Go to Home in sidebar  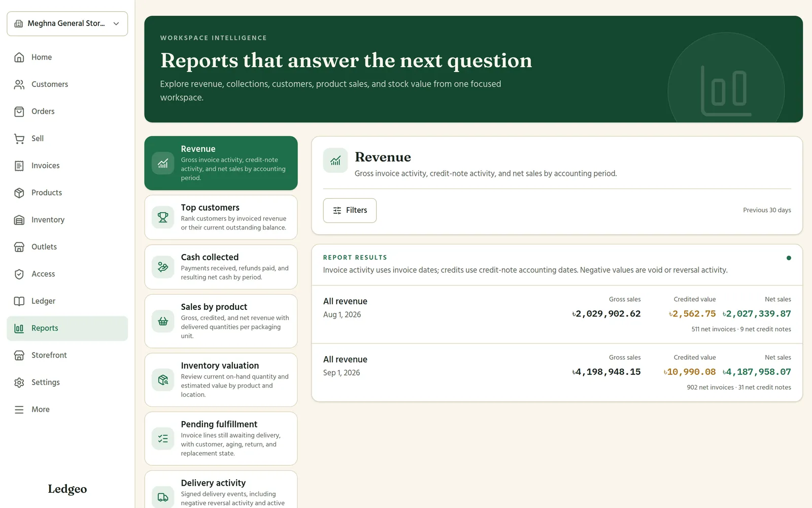67,57
